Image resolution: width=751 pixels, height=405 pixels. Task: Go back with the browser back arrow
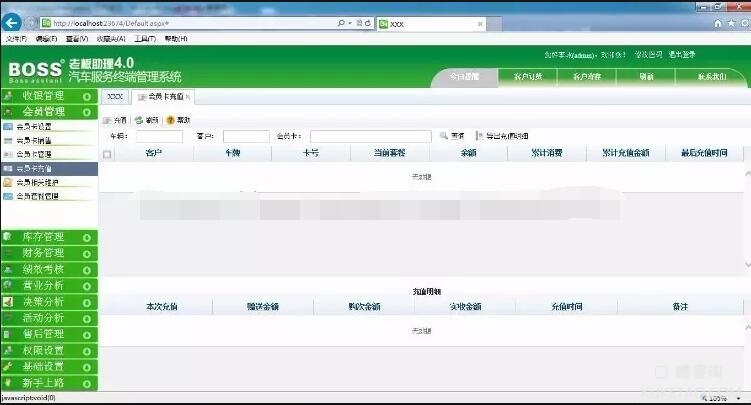(11, 22)
